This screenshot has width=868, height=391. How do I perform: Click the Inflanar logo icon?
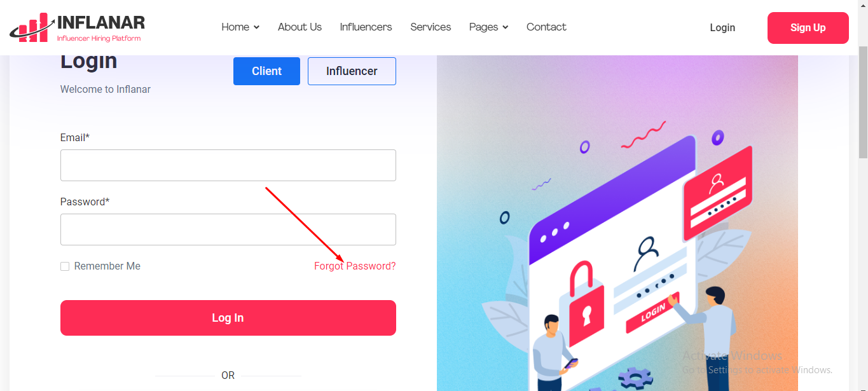click(x=31, y=28)
